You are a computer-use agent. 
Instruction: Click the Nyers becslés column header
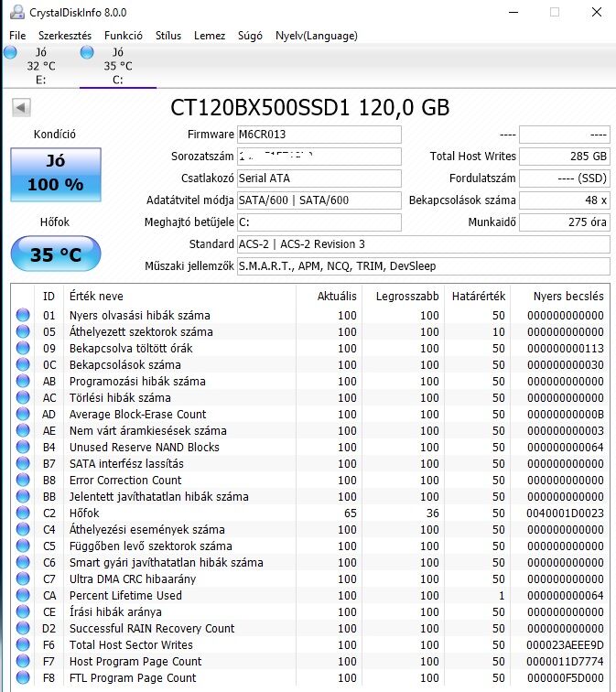(x=568, y=297)
